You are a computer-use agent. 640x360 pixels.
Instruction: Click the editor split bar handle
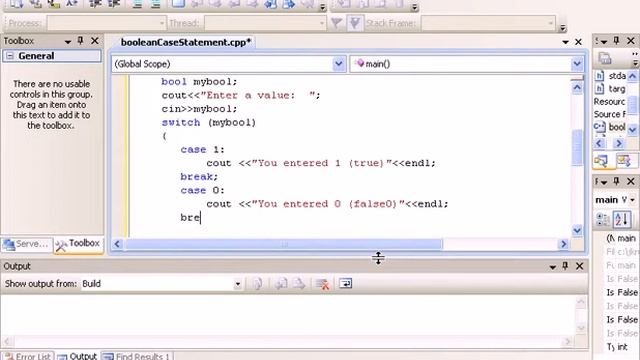(577, 77)
